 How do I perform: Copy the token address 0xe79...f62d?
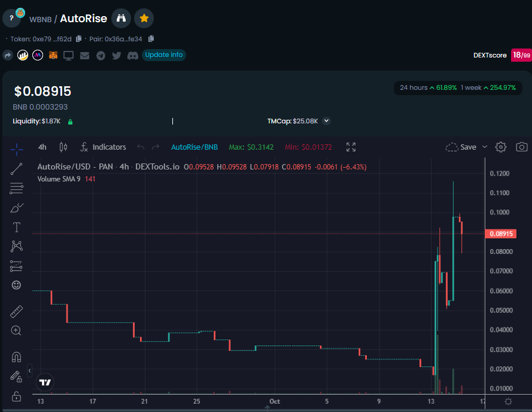point(79,39)
